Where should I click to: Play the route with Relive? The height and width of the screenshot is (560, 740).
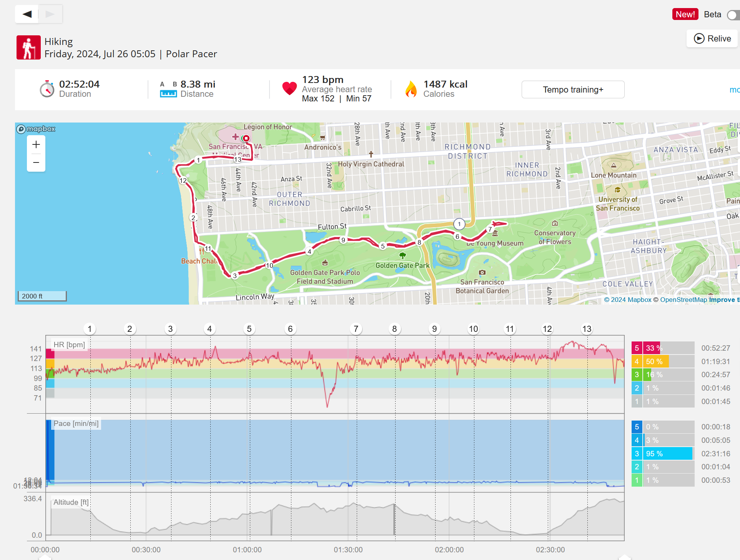coord(712,39)
